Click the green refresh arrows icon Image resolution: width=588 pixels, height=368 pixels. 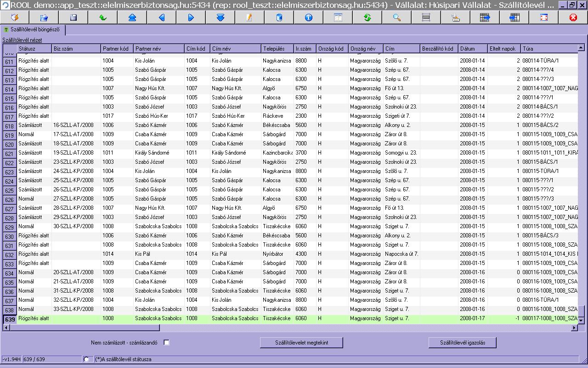coord(367,17)
